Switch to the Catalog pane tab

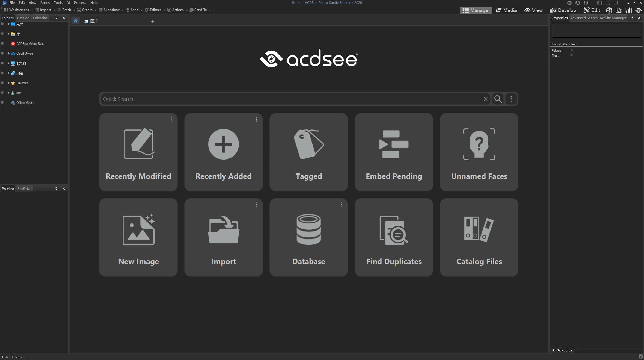[23, 18]
